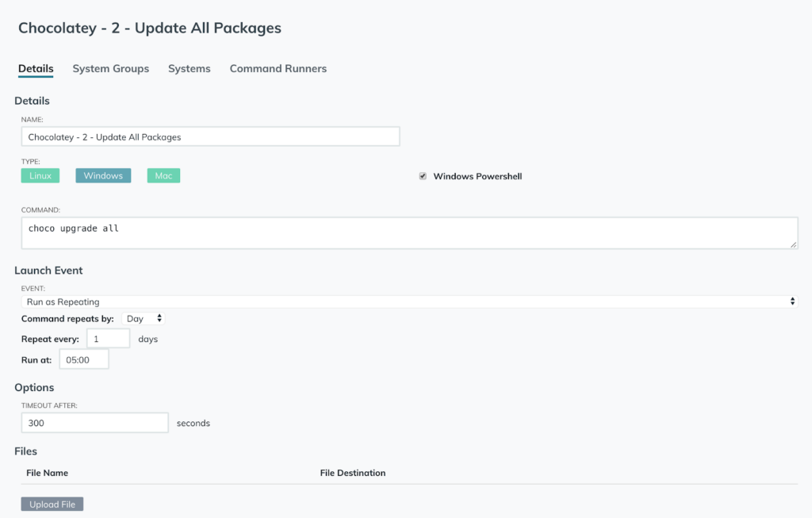Click the command box resize handle
812x518 pixels.
click(x=793, y=245)
